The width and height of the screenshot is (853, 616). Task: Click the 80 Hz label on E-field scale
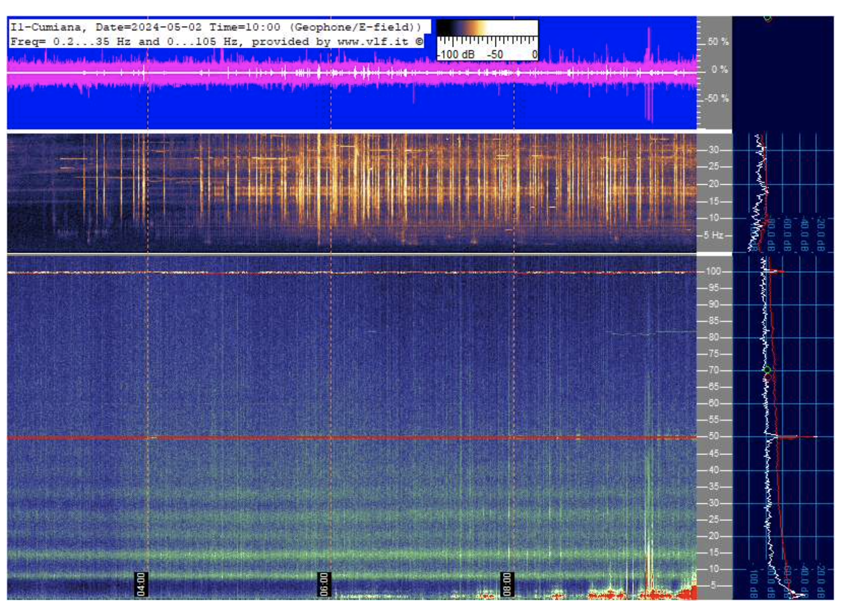coord(714,338)
